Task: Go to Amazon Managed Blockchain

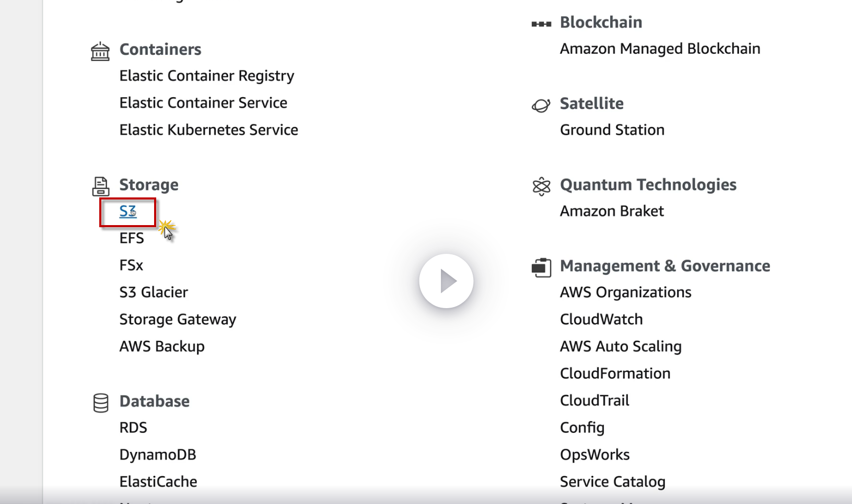Action: 660,49
